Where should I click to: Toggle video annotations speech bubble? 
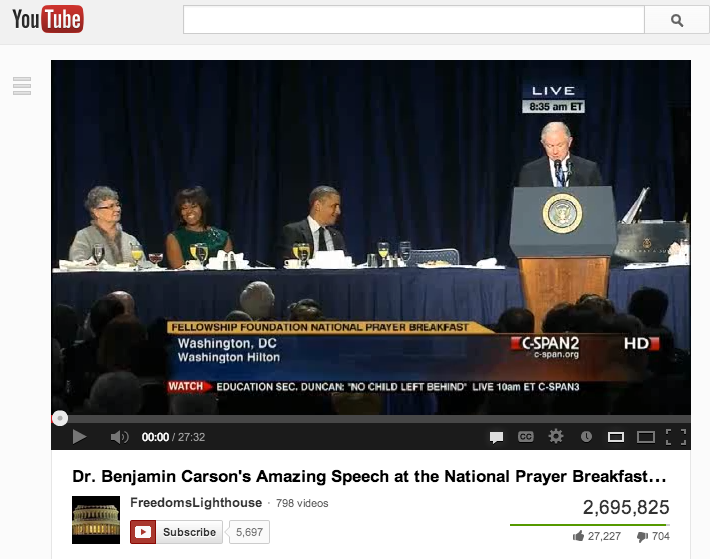click(496, 437)
